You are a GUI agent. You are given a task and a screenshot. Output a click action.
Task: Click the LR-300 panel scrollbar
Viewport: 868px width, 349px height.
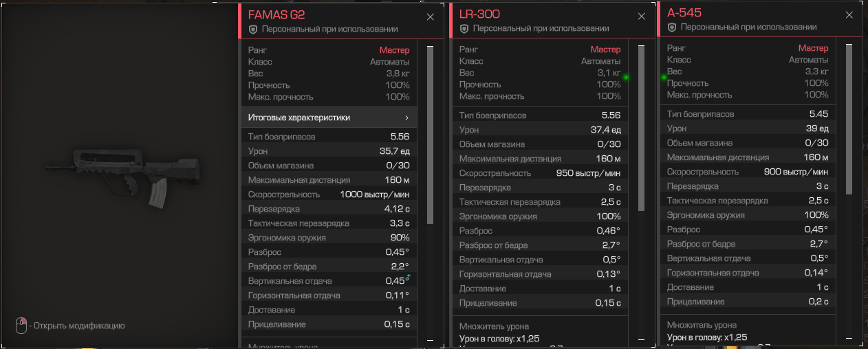tap(642, 127)
